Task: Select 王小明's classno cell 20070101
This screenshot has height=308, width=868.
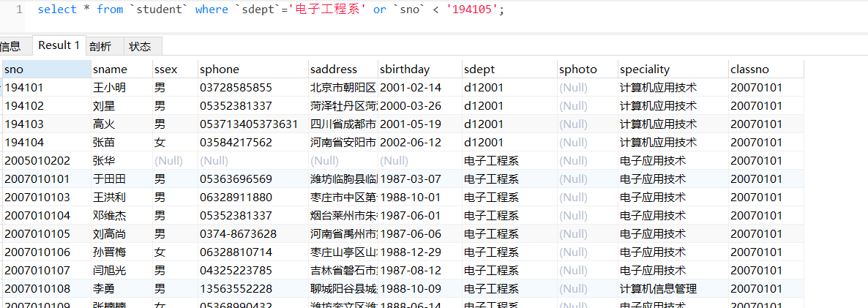Action: click(766, 87)
